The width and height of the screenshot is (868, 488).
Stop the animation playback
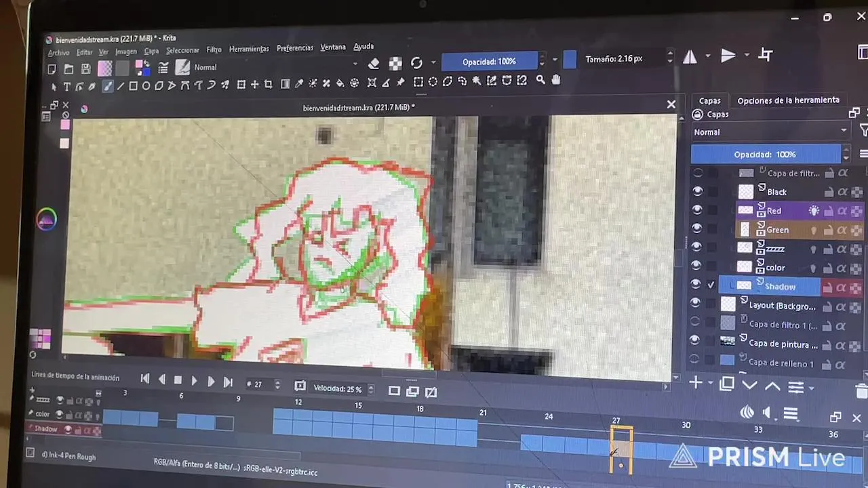pos(178,380)
